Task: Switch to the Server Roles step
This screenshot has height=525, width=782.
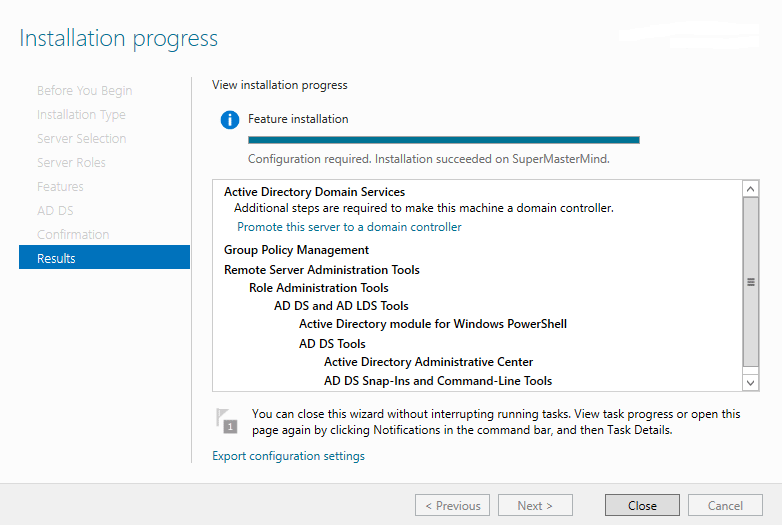Action: pyautogui.click(x=71, y=162)
